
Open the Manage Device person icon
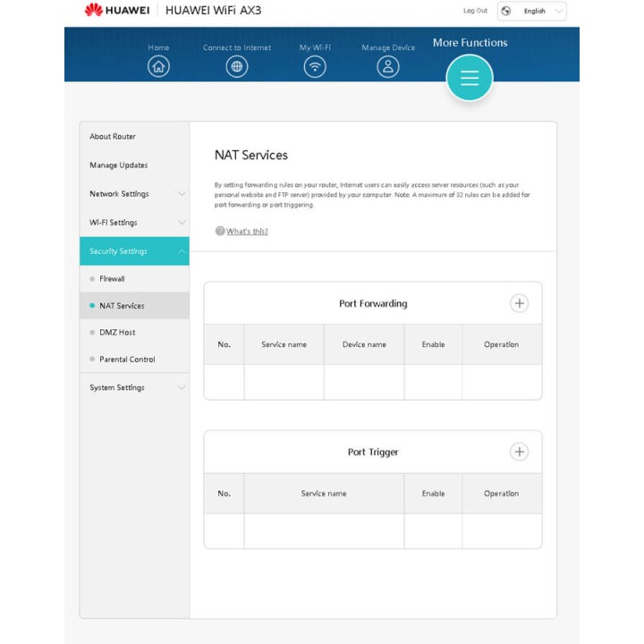388,66
